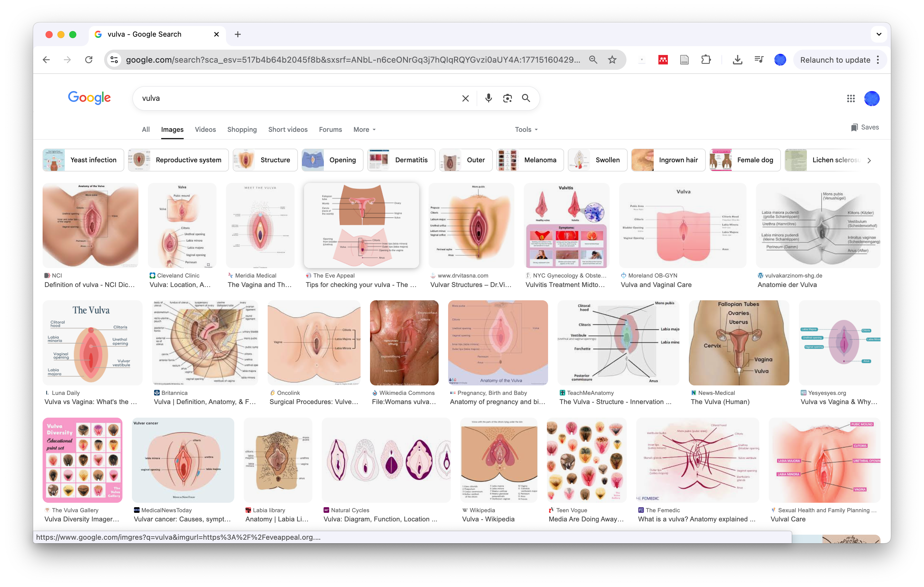The image size is (924, 587).
Task: Open the Chrome three-dot menu
Action: tap(878, 60)
